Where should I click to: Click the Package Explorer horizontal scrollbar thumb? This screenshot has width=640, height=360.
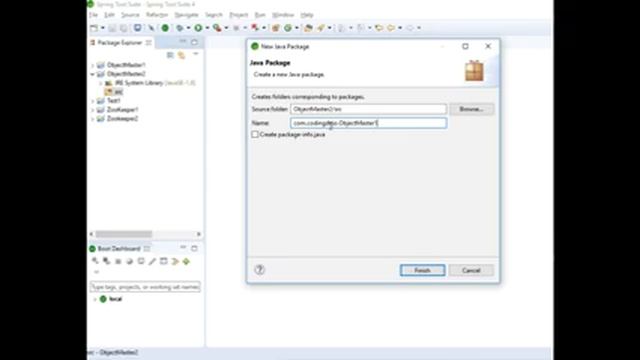(124, 234)
